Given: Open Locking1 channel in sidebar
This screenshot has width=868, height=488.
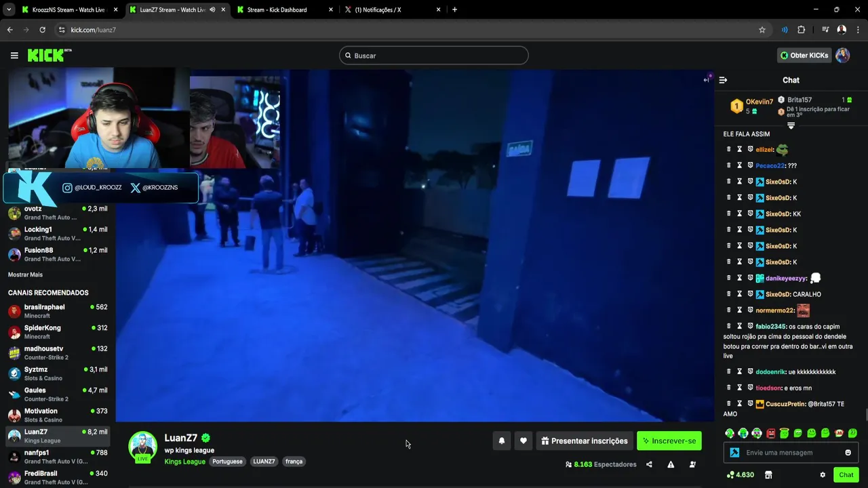Looking at the screenshot, I should 58,233.
